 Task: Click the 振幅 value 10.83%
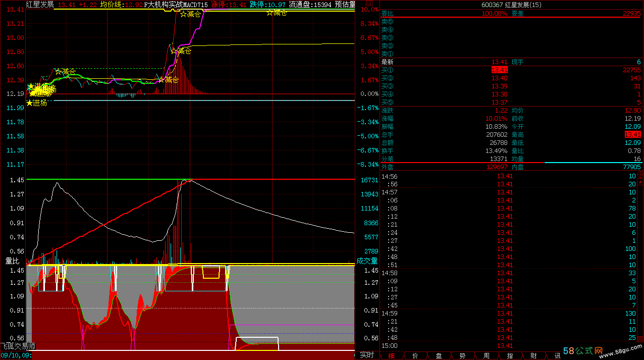tap(496, 127)
